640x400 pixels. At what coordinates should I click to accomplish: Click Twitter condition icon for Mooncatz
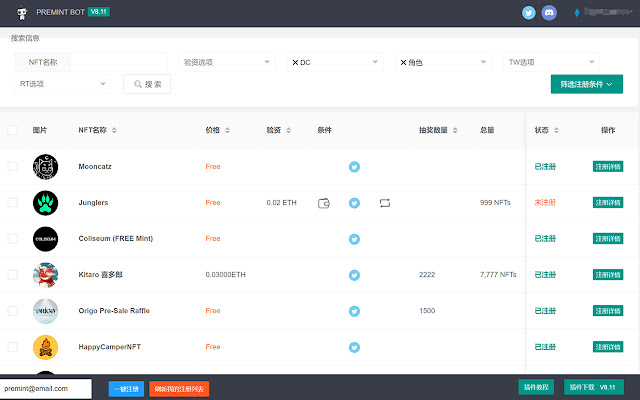[x=354, y=167]
